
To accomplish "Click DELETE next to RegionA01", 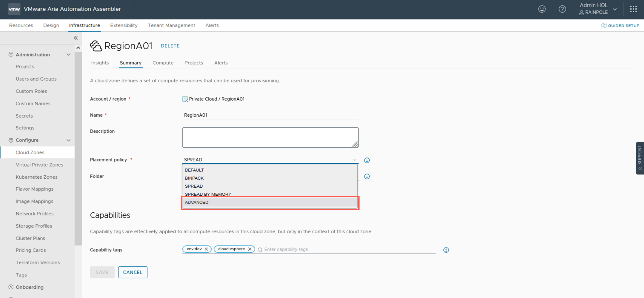I will [x=170, y=46].
